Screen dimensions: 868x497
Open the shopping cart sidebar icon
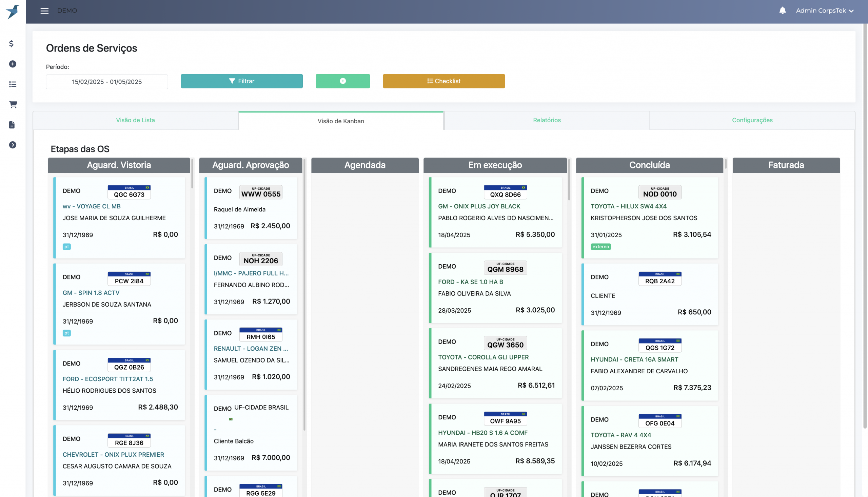click(13, 104)
